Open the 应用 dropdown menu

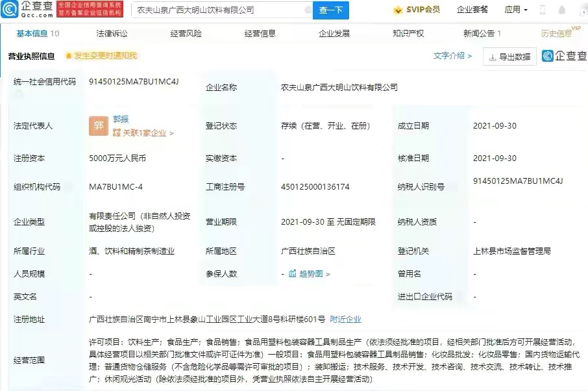tap(516, 10)
